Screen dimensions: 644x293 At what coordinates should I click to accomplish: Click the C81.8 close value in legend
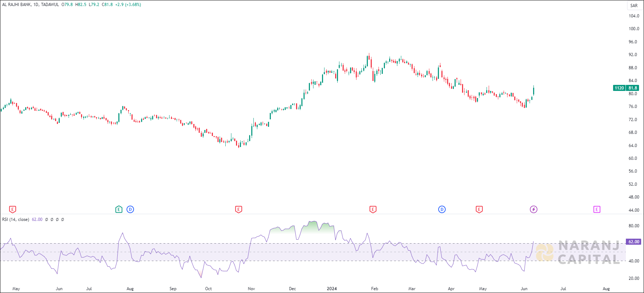click(107, 5)
